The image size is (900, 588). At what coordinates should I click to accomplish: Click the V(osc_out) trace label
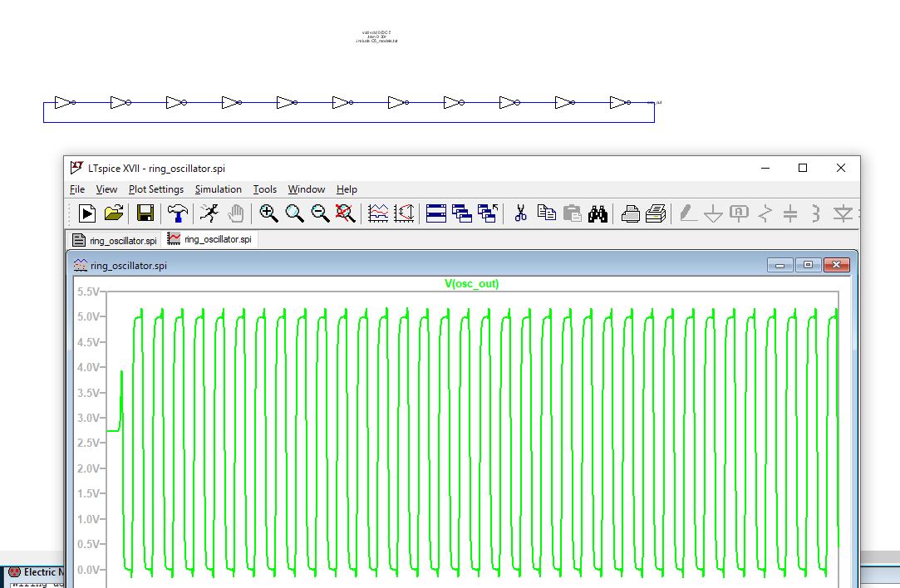[472, 284]
